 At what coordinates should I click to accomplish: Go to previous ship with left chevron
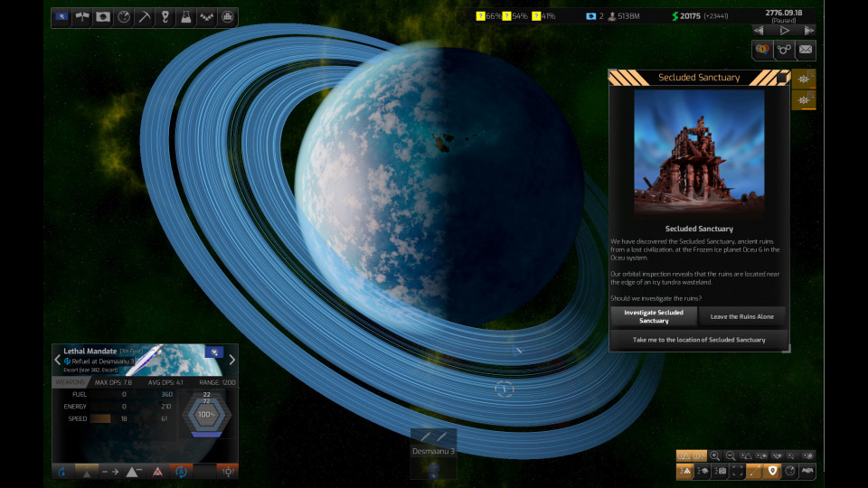pyautogui.click(x=57, y=360)
